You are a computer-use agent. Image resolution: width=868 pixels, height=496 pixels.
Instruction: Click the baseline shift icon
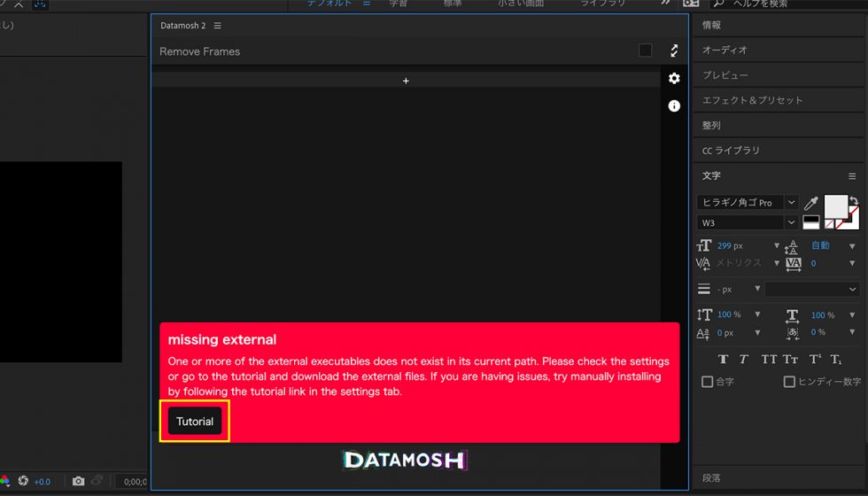pos(703,333)
